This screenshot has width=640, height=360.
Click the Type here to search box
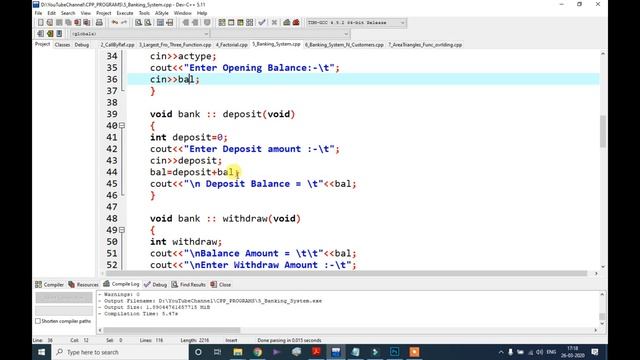coord(120,352)
